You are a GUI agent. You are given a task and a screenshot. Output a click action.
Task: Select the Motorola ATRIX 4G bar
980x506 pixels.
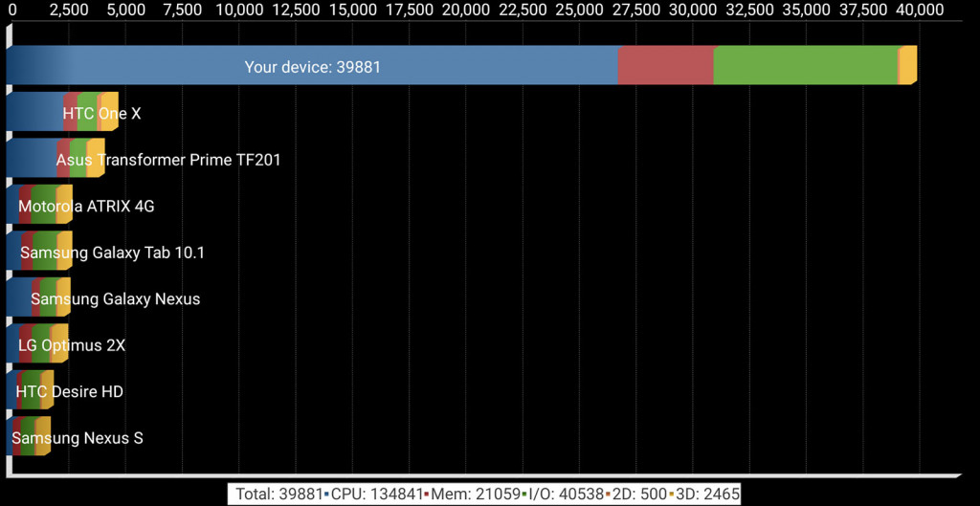(39, 205)
